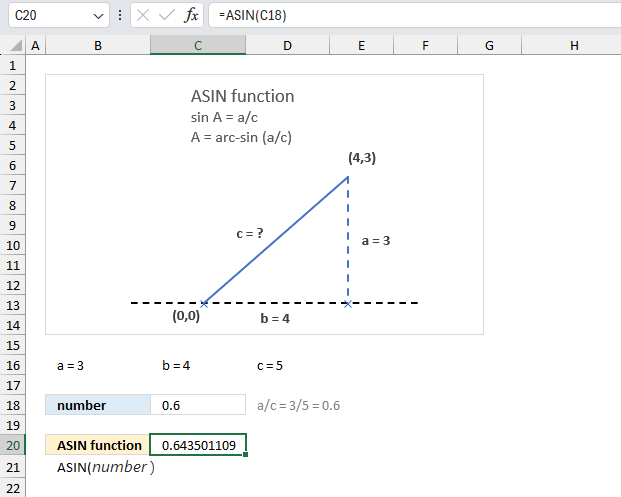Select row 20 header
The height and width of the screenshot is (497, 621).
[13, 446]
